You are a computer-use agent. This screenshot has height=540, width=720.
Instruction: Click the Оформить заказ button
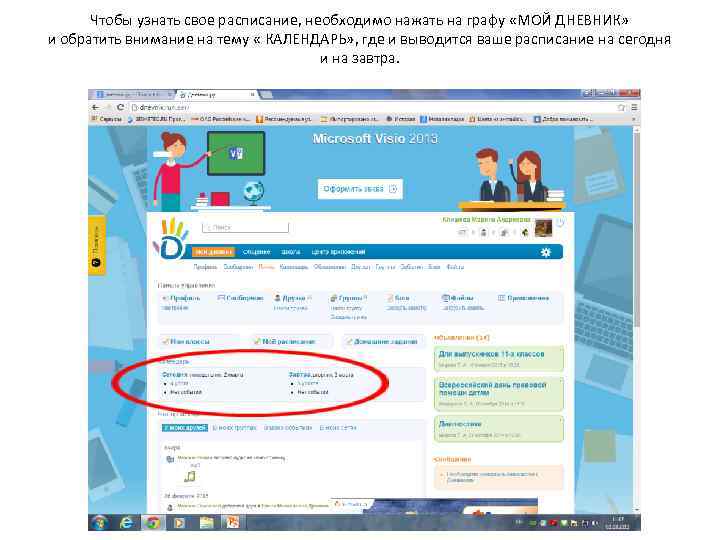pos(360,189)
